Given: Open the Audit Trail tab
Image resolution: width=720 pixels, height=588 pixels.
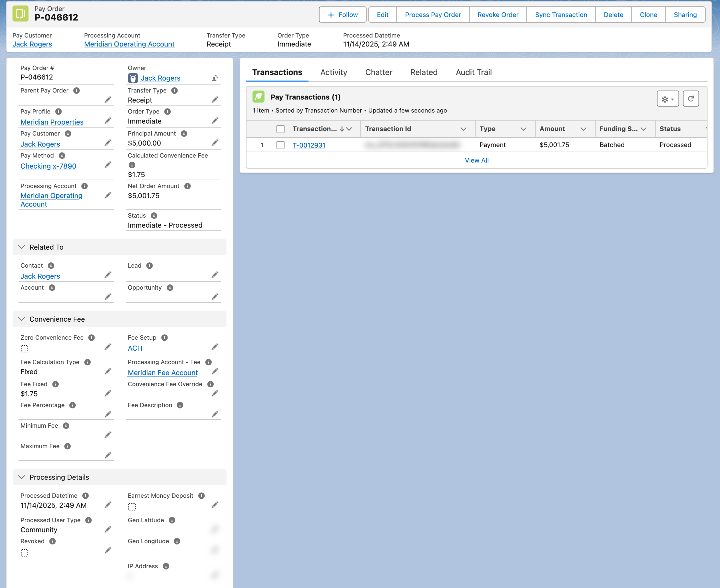Looking at the screenshot, I should (x=473, y=72).
